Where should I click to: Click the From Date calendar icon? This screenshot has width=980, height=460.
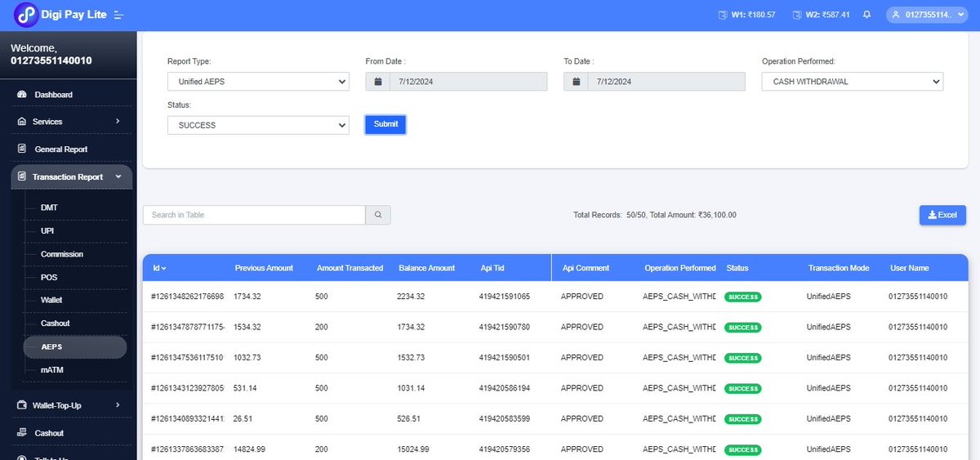pos(378,82)
